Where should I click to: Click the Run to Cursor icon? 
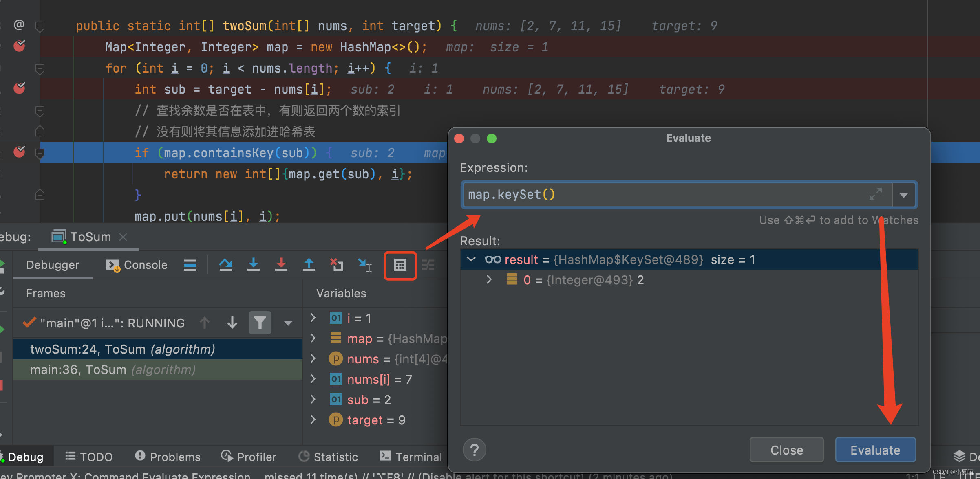click(x=364, y=265)
